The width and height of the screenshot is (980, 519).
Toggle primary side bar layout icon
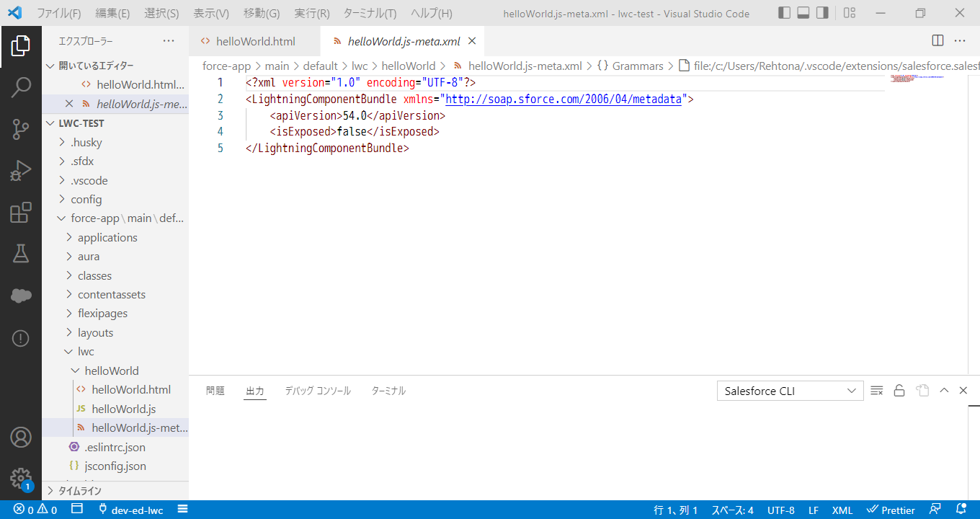point(785,13)
